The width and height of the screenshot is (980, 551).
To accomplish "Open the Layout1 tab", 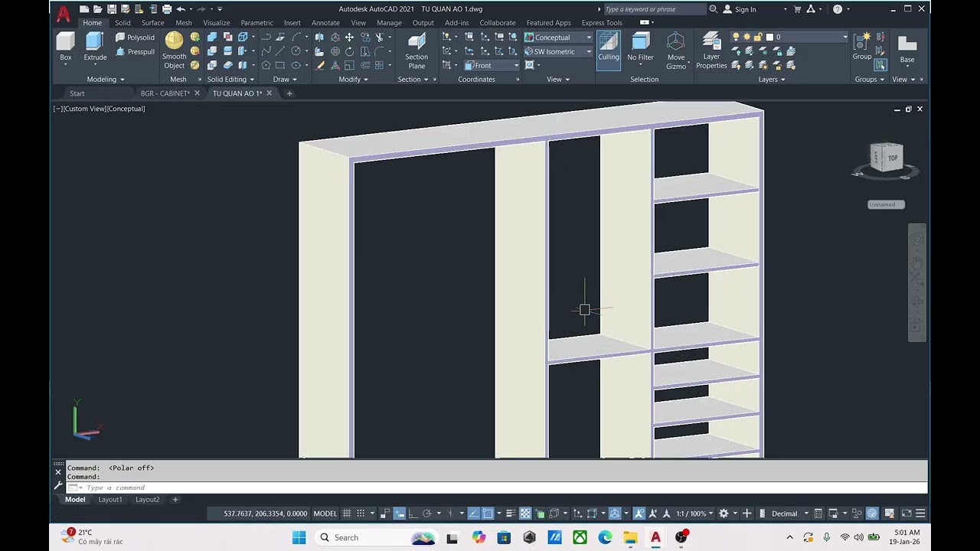I will coord(109,500).
